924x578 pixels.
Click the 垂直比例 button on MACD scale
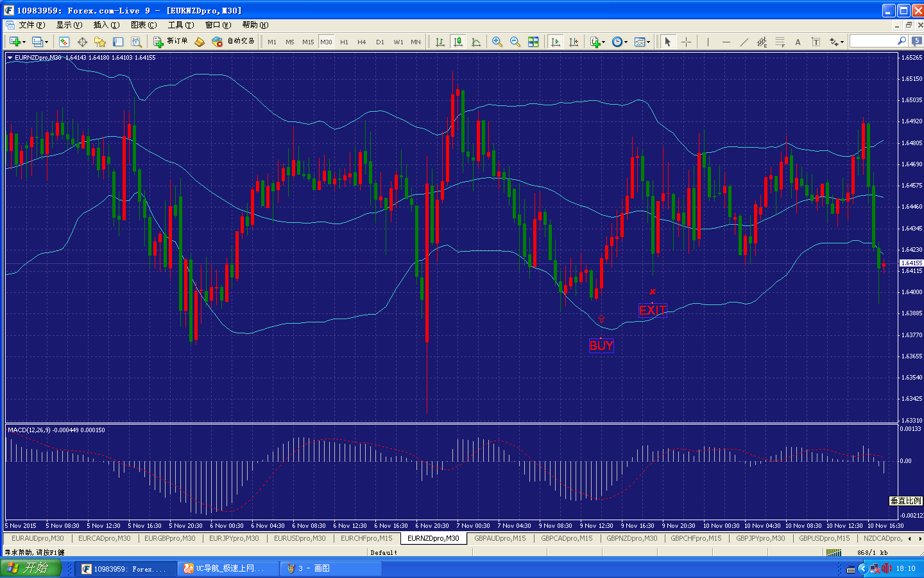coord(905,500)
